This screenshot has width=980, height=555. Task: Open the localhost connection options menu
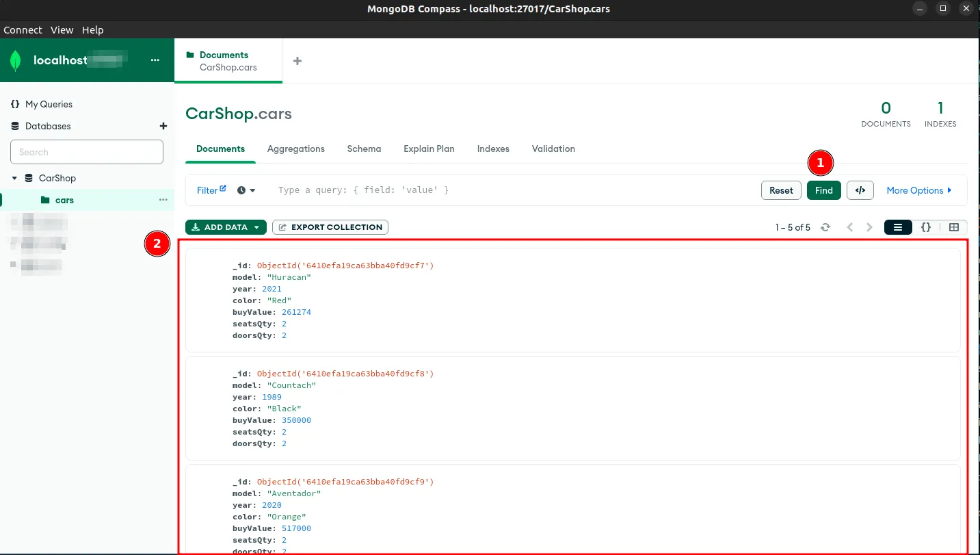[155, 60]
